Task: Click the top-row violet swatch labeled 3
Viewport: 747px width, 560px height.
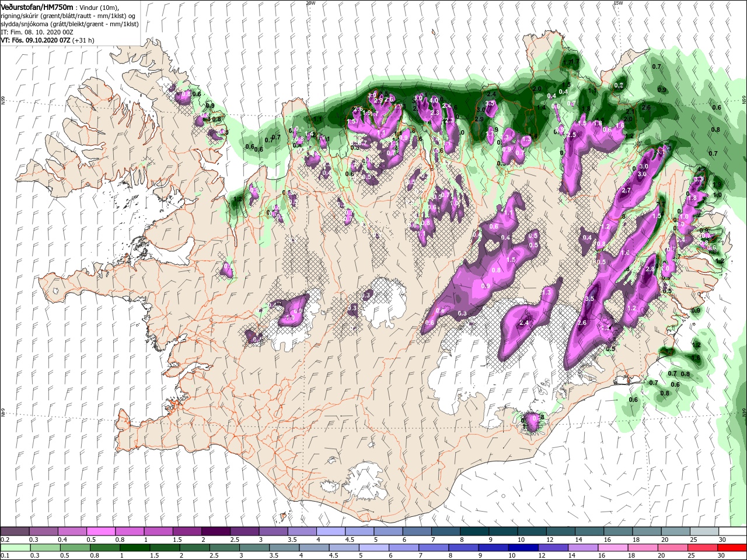Action: pos(273,531)
